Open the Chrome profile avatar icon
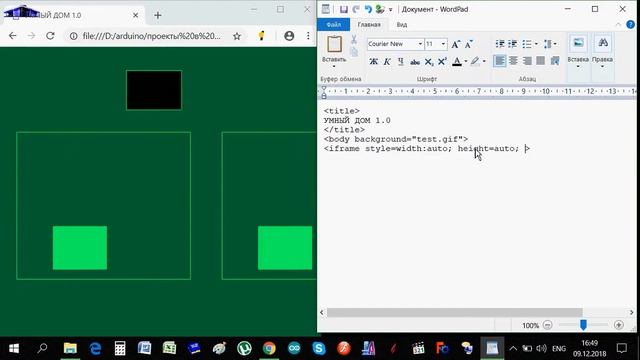 (x=289, y=36)
